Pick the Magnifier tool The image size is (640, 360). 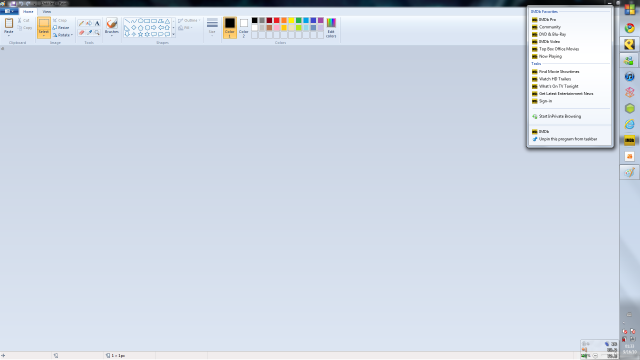click(x=97, y=32)
